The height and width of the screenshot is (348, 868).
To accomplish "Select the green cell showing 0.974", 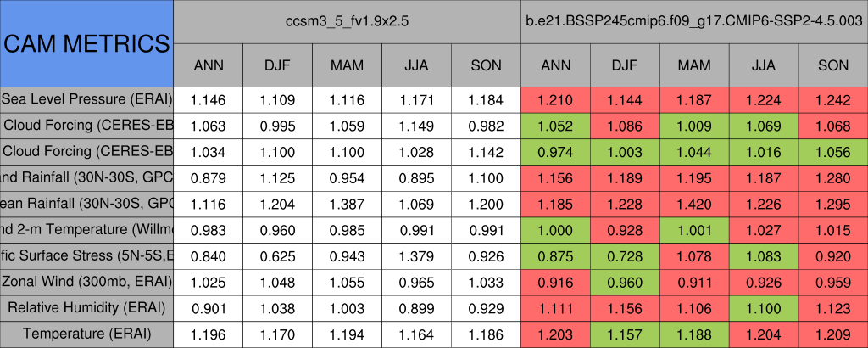I will pos(556,152).
